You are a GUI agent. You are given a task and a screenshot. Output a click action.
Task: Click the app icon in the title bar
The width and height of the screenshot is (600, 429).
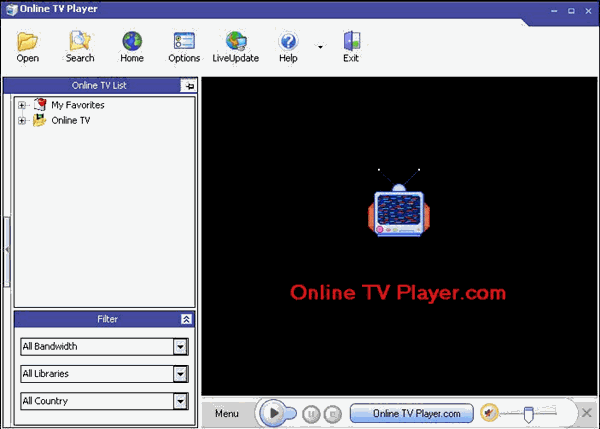point(11,9)
